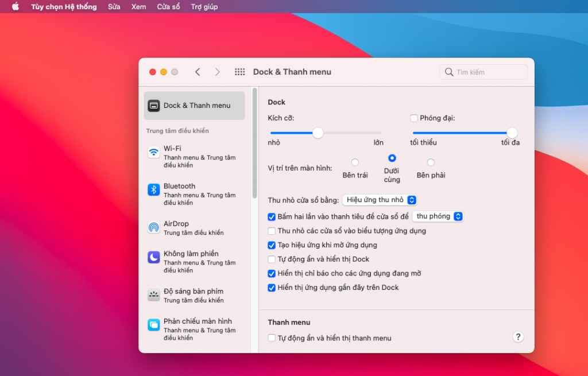Click the Phản chiếu màn hình icon

pyautogui.click(x=154, y=325)
